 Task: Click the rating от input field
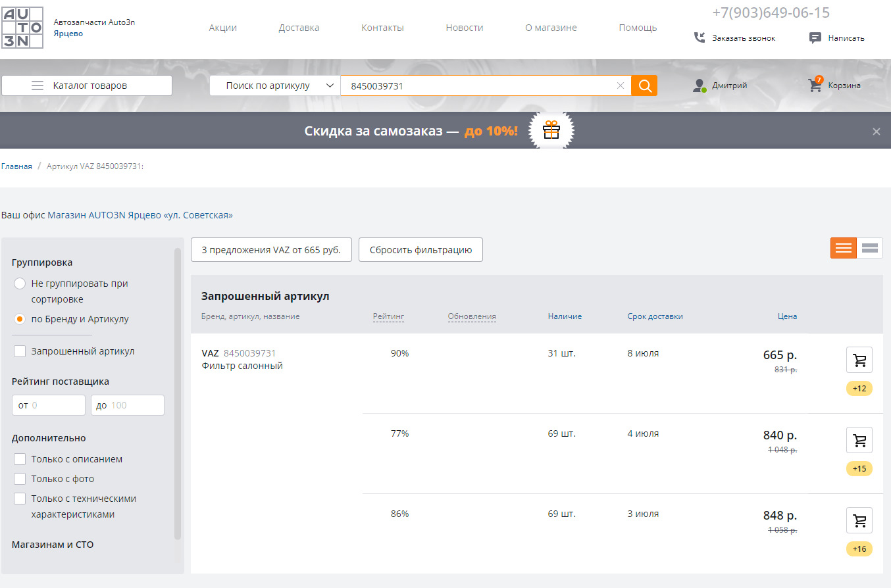(49, 405)
